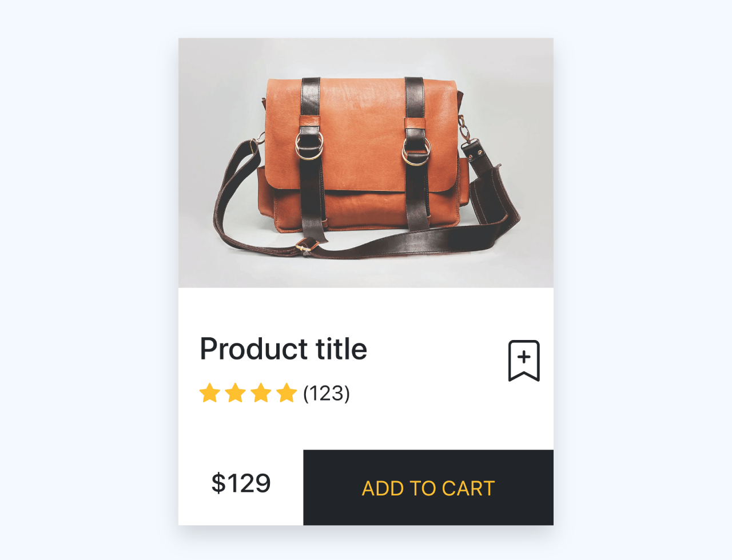The width and height of the screenshot is (732, 560).
Task: Click the plus symbol inside the bookmark icon
Action: pos(524,357)
